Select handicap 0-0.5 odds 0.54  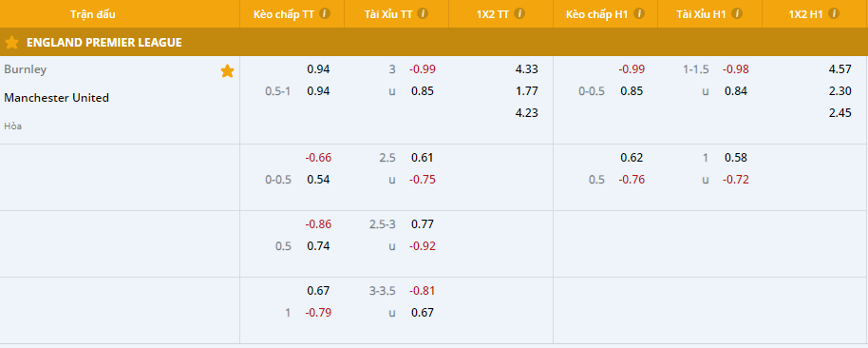(318, 180)
